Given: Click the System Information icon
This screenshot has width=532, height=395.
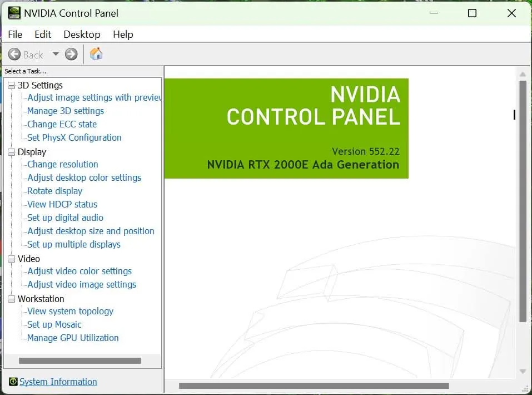Looking at the screenshot, I should tap(13, 382).
